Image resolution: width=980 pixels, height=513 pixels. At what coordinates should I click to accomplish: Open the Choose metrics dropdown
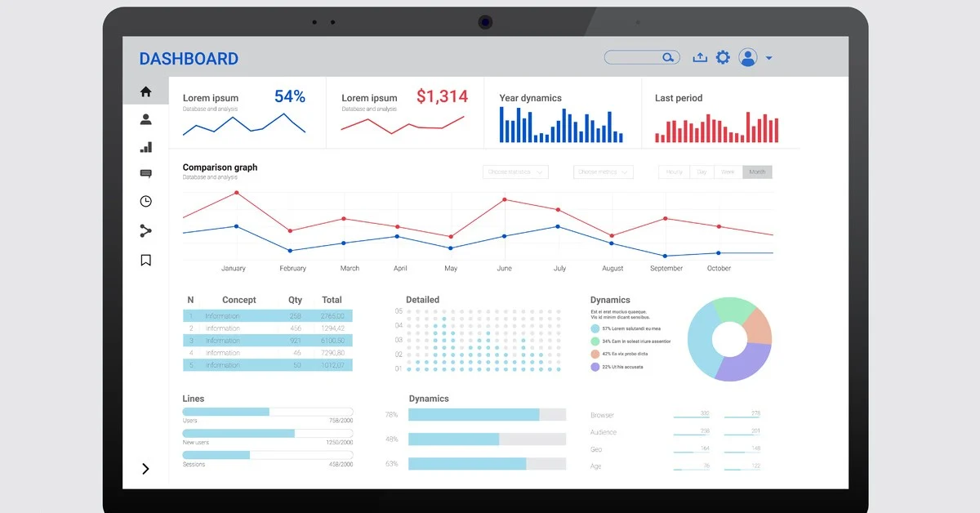click(x=603, y=172)
